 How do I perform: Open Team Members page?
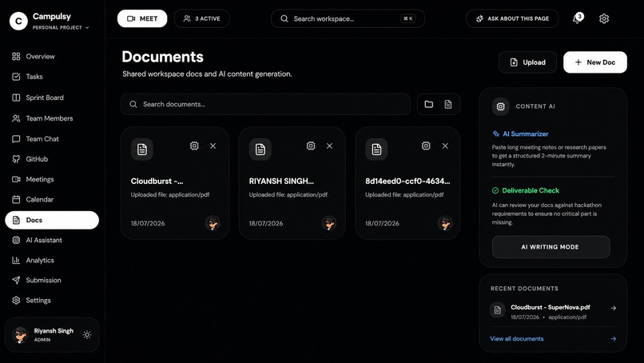tap(52, 118)
